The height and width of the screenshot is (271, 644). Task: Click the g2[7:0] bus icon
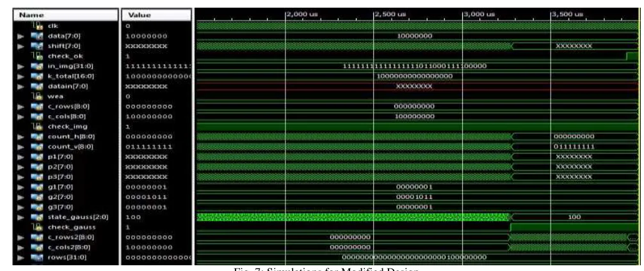(36, 197)
